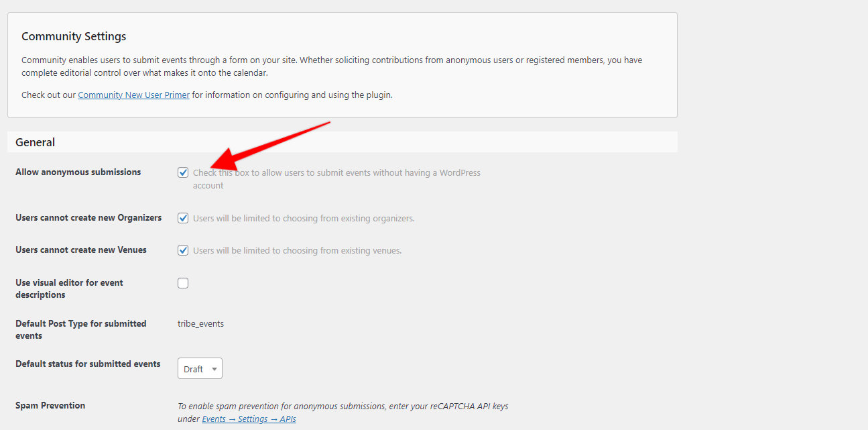Open the "Community New User Primer" link

click(x=133, y=95)
